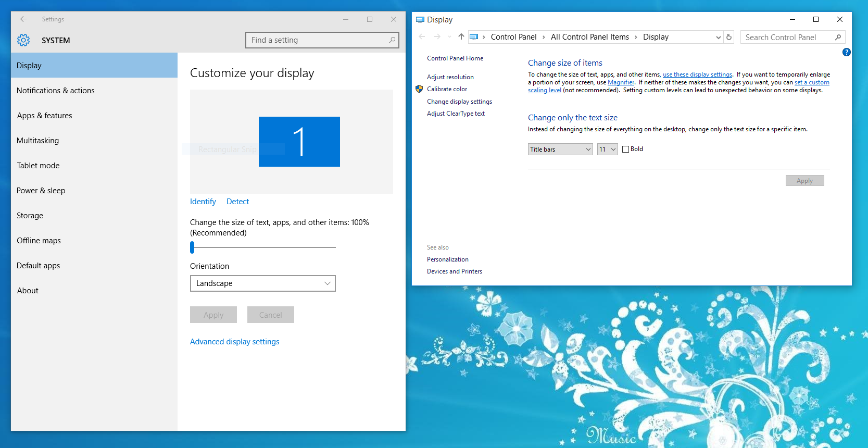Open Notifications & actions settings
This screenshot has width=868, height=448.
click(x=94, y=90)
